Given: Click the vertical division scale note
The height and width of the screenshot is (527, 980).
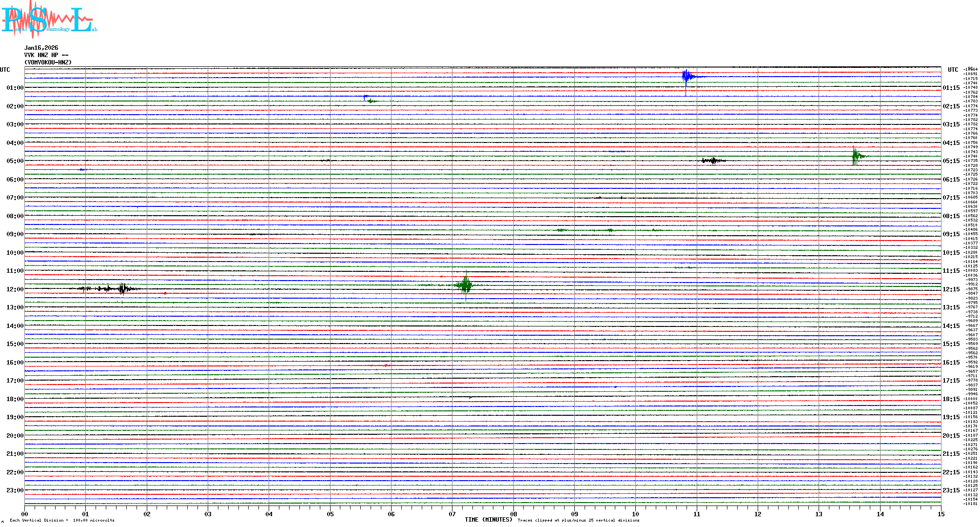Looking at the screenshot, I should [62, 520].
